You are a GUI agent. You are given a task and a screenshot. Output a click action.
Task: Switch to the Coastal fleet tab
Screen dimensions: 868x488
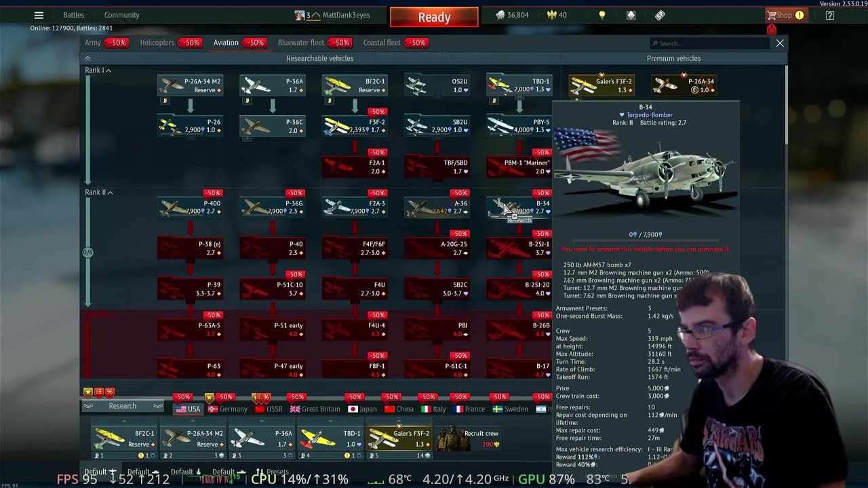[x=382, y=43]
